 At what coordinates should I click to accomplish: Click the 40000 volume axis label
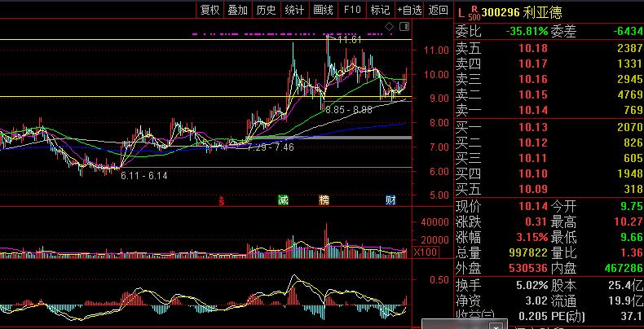coord(435,222)
